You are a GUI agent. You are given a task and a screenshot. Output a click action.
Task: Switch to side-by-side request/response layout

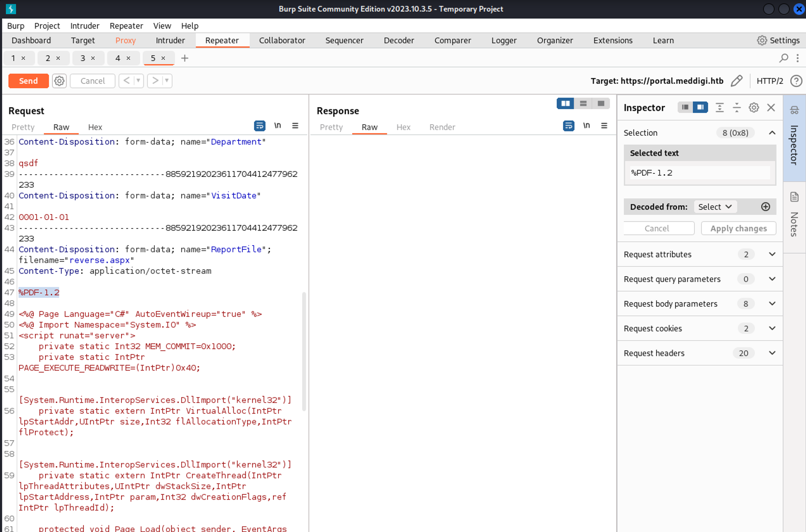tap(565, 104)
